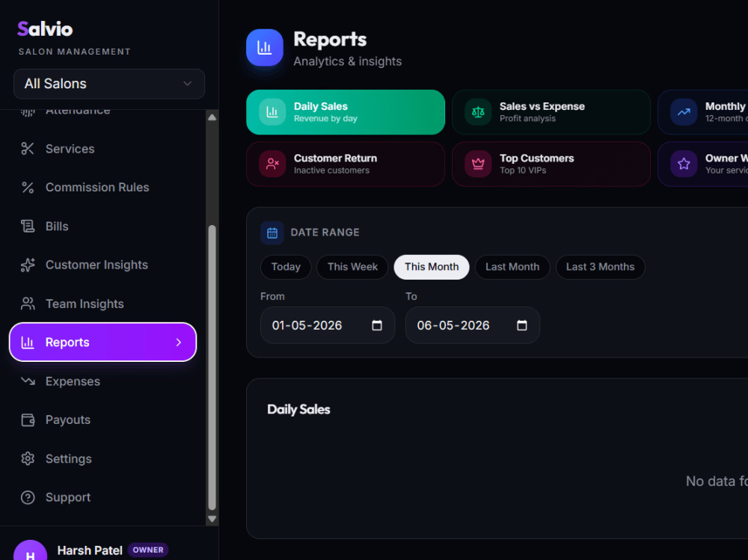Click the Payouts label
This screenshot has width=748, height=560.
click(x=68, y=419)
